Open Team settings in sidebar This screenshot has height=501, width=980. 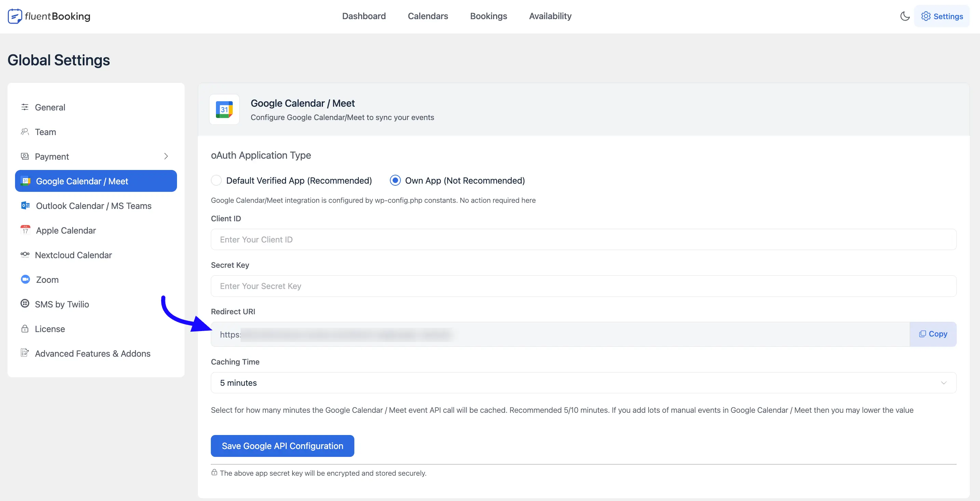click(96, 132)
